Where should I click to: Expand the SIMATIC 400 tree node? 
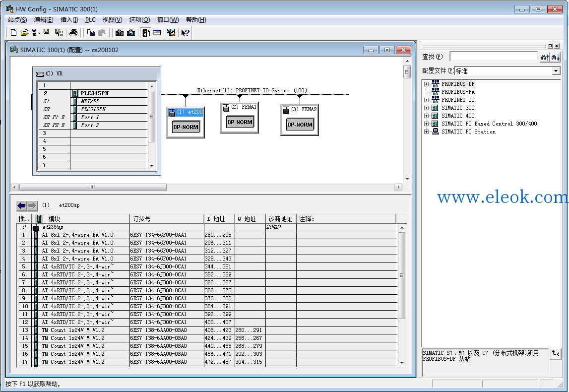427,116
